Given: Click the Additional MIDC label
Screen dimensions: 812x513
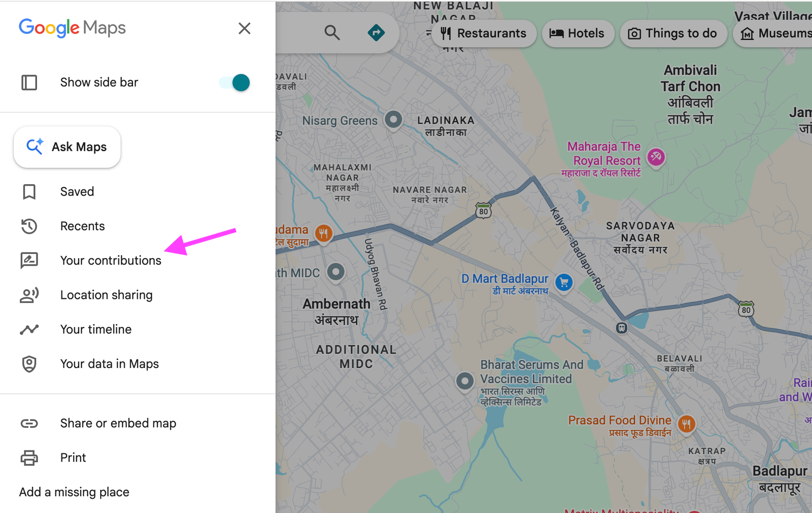Looking at the screenshot, I should point(356,357).
